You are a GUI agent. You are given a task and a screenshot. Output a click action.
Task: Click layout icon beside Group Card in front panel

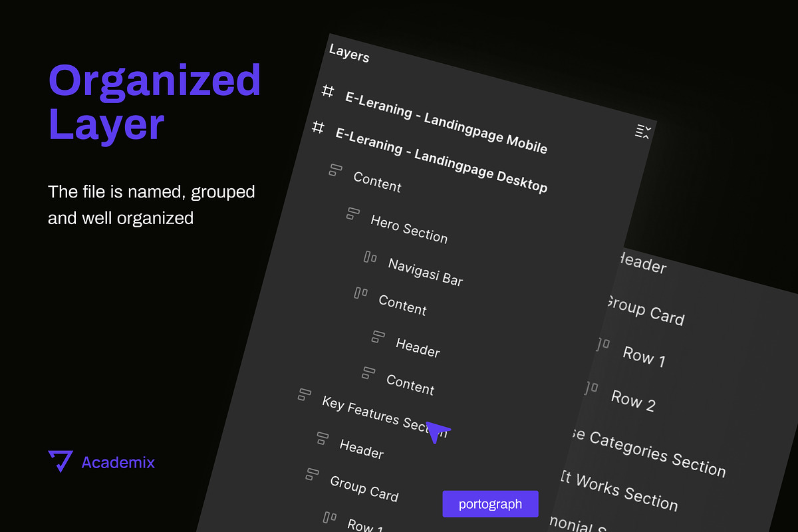(312, 474)
